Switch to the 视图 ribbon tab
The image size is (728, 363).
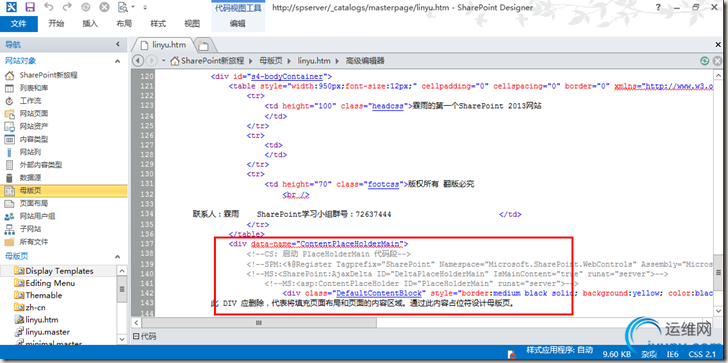192,24
